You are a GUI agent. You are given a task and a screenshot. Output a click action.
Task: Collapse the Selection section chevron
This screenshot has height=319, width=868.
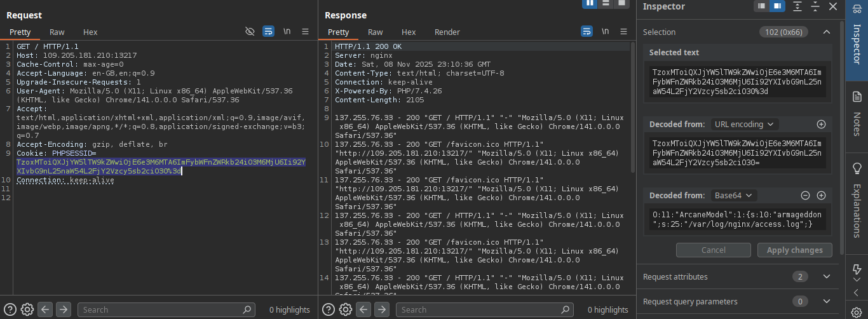click(x=826, y=32)
